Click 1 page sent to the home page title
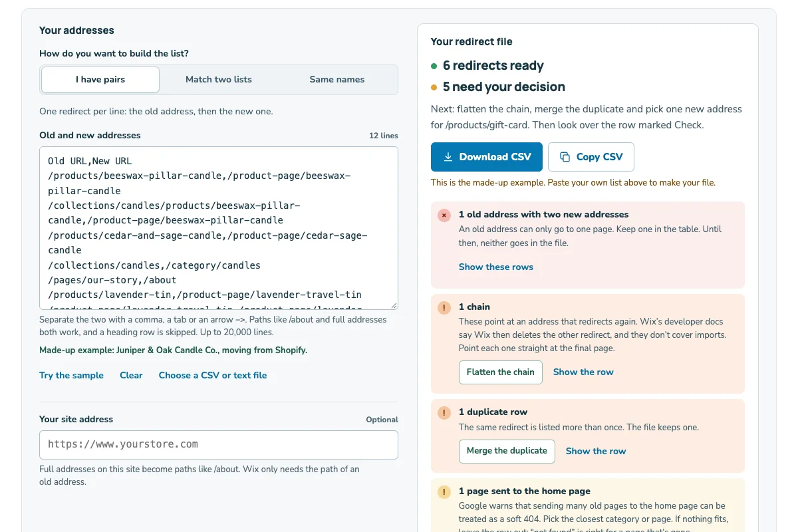 pos(525,491)
